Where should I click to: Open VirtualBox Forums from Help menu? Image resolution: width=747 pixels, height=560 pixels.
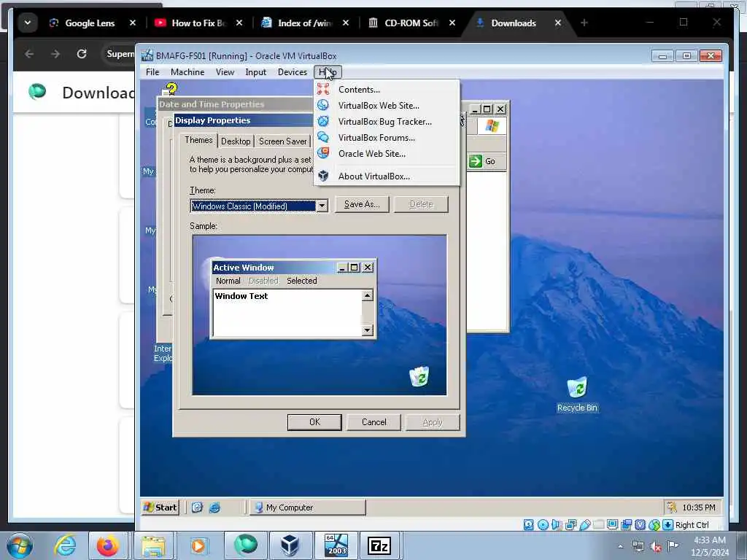tap(387, 138)
